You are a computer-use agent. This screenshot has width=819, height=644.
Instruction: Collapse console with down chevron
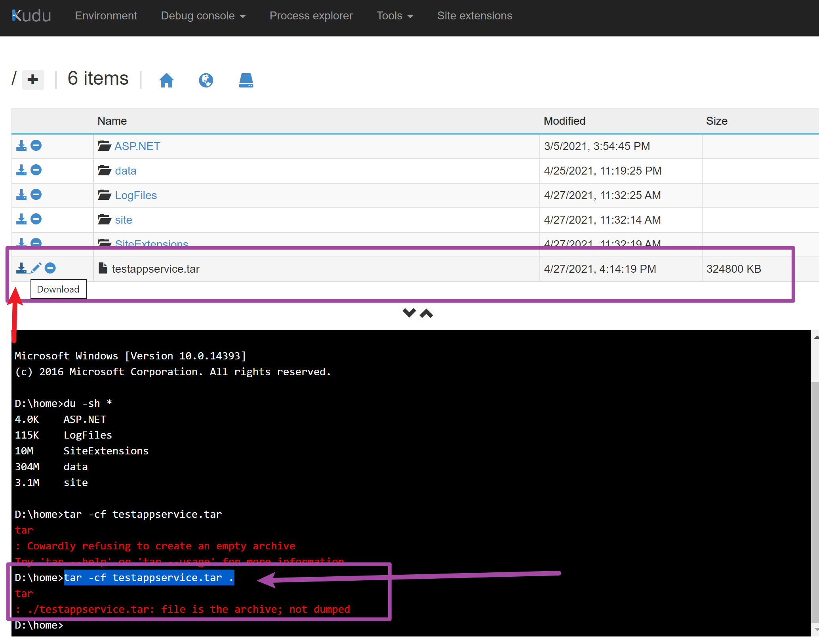tap(409, 313)
